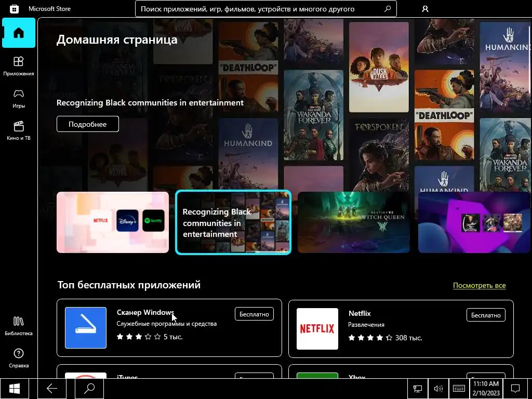Screen dimensions: 532x399
Task: Click the Dusk Falls poster in the hero
Action: [379, 67]
